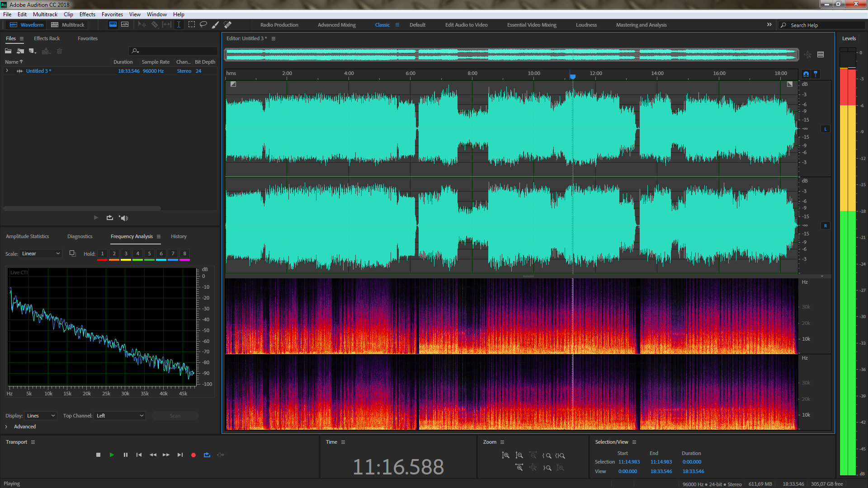
Task: Open the Effects menu
Action: click(x=87, y=14)
